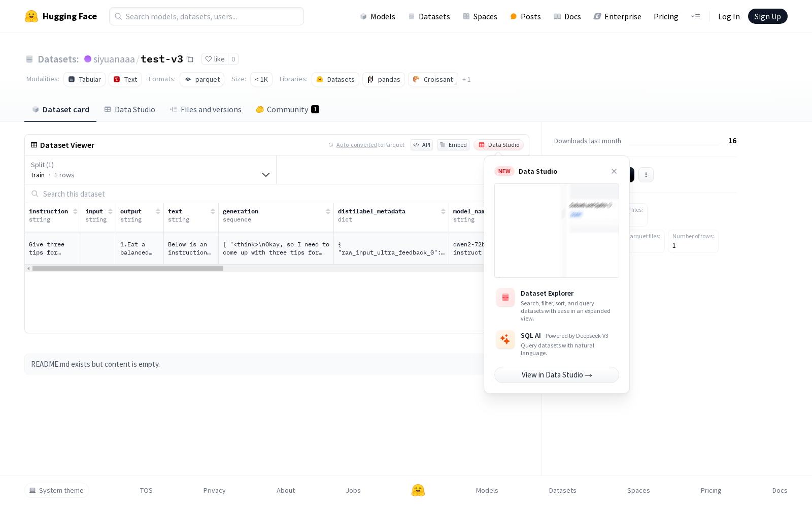Click the horizontal table scrollbar thumb
This screenshot has height=508, width=812.
[128, 268]
